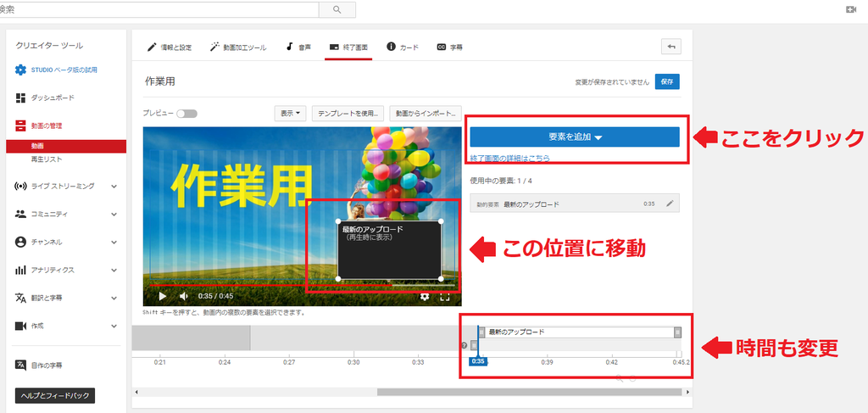868x413 pixels.
Task: Edit 最新のアップロード element with pencil icon
Action: coord(670,204)
